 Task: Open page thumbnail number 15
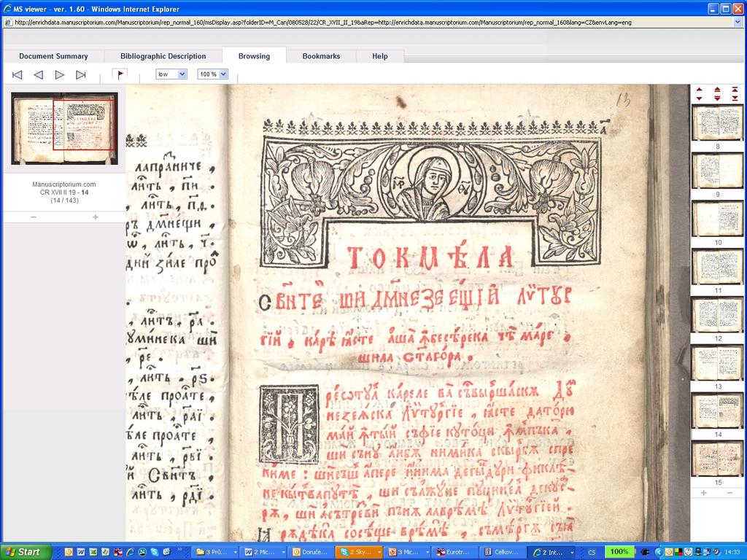point(717,459)
